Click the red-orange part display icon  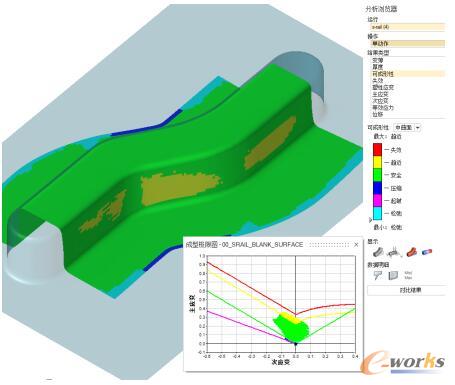click(x=412, y=252)
